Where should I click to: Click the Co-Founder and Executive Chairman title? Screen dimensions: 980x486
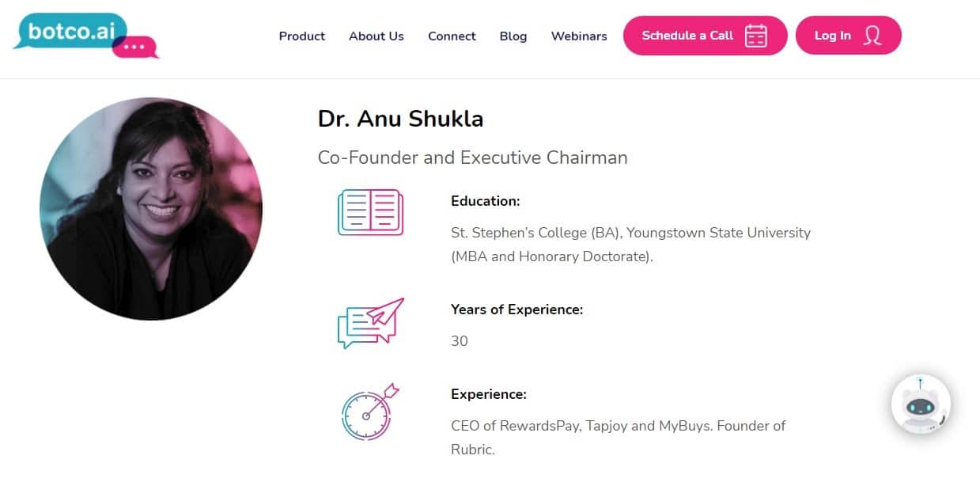tap(472, 158)
